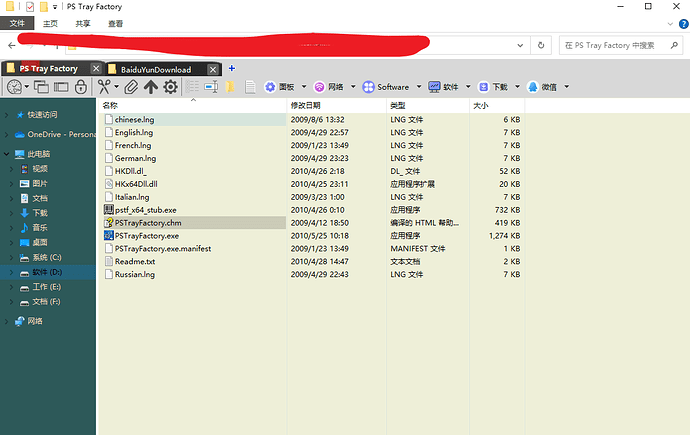Open the 查看 ribbon tab
This screenshot has height=435, width=690.
coord(115,24)
